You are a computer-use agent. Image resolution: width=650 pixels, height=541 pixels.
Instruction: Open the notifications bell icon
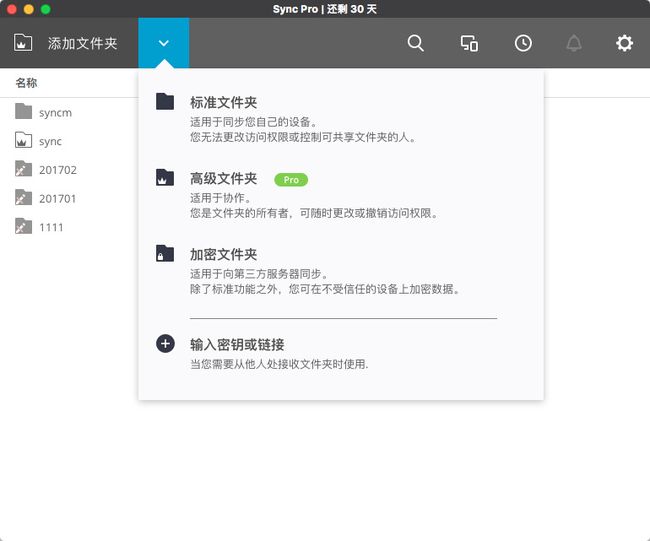[x=574, y=43]
